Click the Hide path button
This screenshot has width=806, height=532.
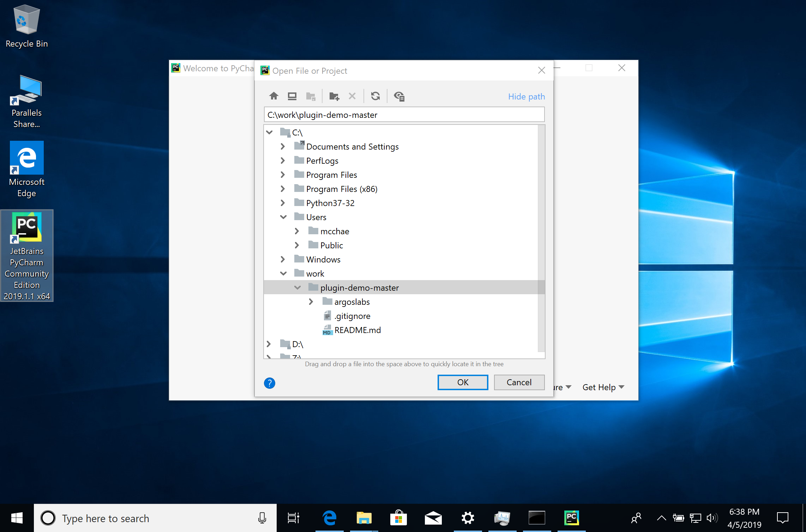pos(527,96)
